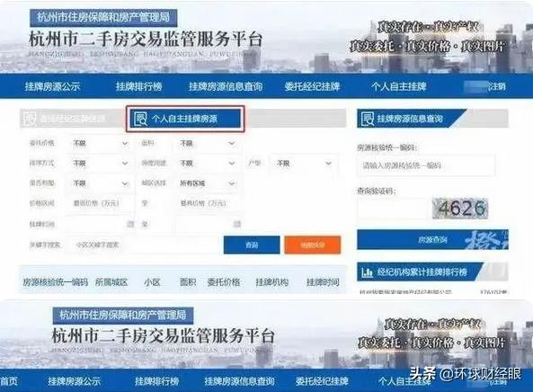The width and height of the screenshot is (533, 392).
Task: Click the 小区 column header
Action: [x=152, y=281]
